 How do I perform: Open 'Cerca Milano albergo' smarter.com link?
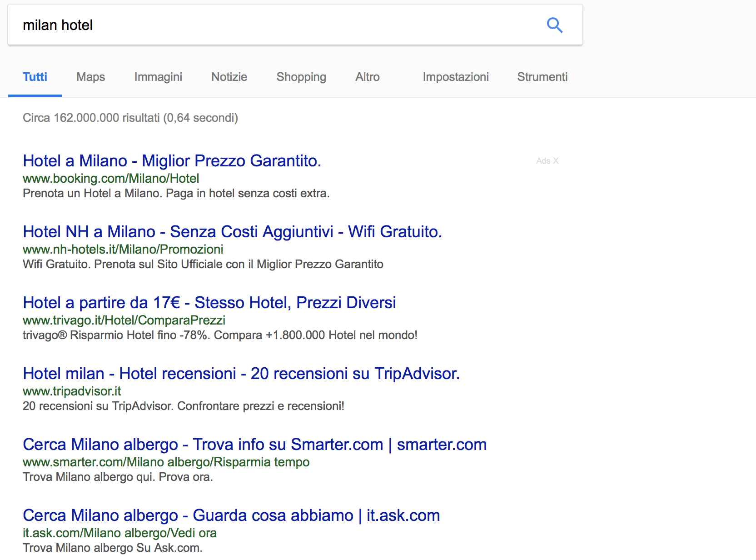point(254,445)
